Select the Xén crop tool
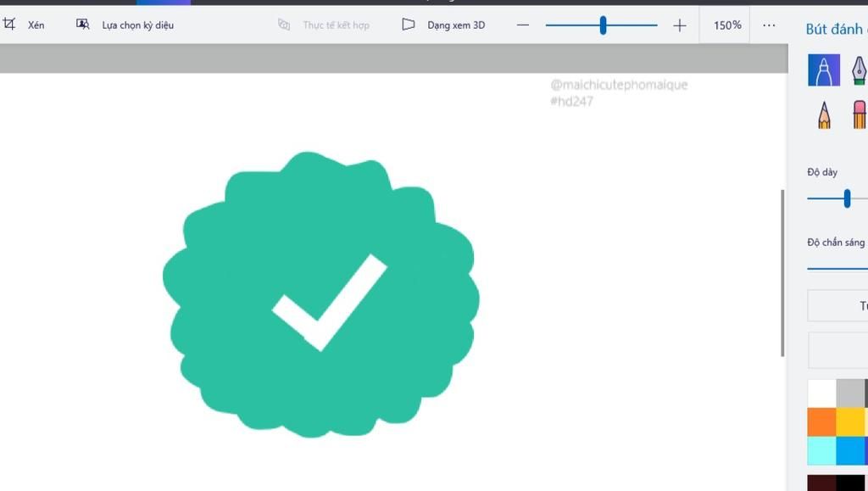The height and width of the screenshot is (491, 868). click(x=23, y=25)
